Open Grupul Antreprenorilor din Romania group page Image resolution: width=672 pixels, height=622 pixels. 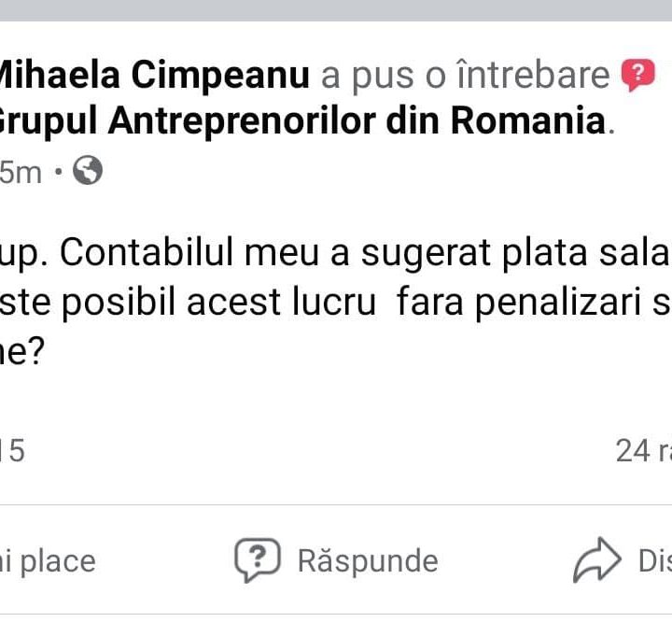[x=303, y=121]
